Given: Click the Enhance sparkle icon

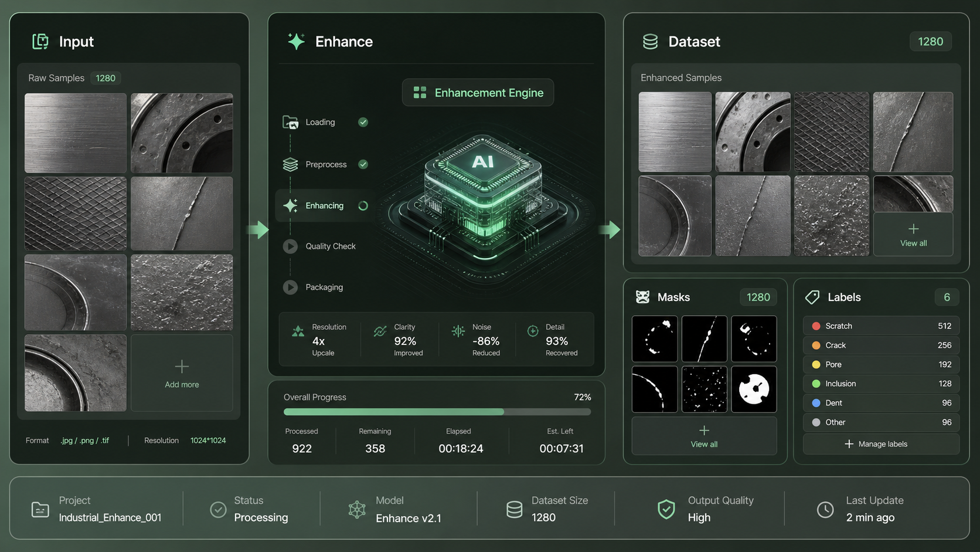Looking at the screenshot, I should tap(296, 41).
